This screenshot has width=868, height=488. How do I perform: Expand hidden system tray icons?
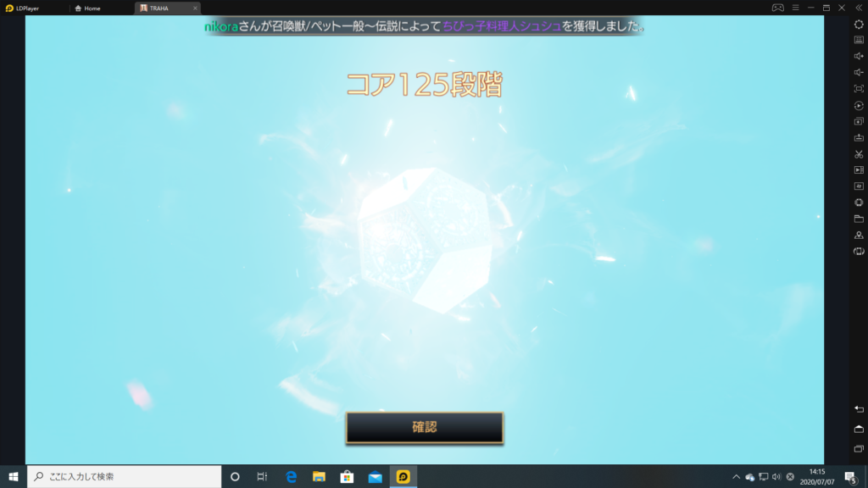pyautogui.click(x=736, y=476)
